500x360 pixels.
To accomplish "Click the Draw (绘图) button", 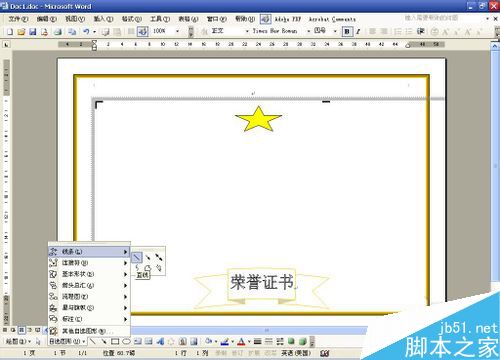I will (18, 341).
